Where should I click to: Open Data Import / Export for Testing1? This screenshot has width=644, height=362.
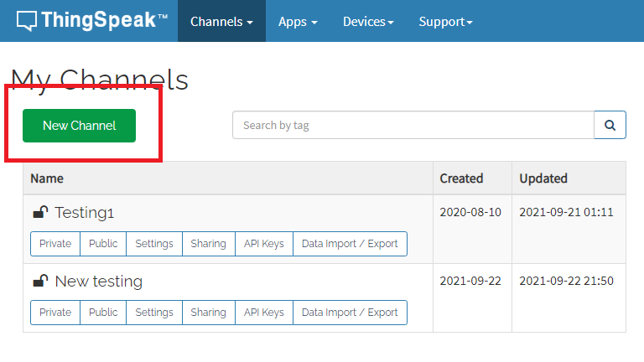coord(350,244)
